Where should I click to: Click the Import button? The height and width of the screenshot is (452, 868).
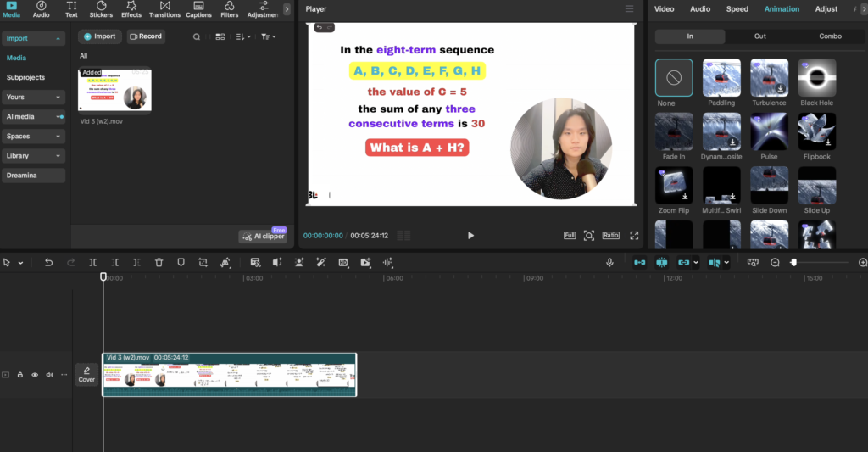coord(99,36)
